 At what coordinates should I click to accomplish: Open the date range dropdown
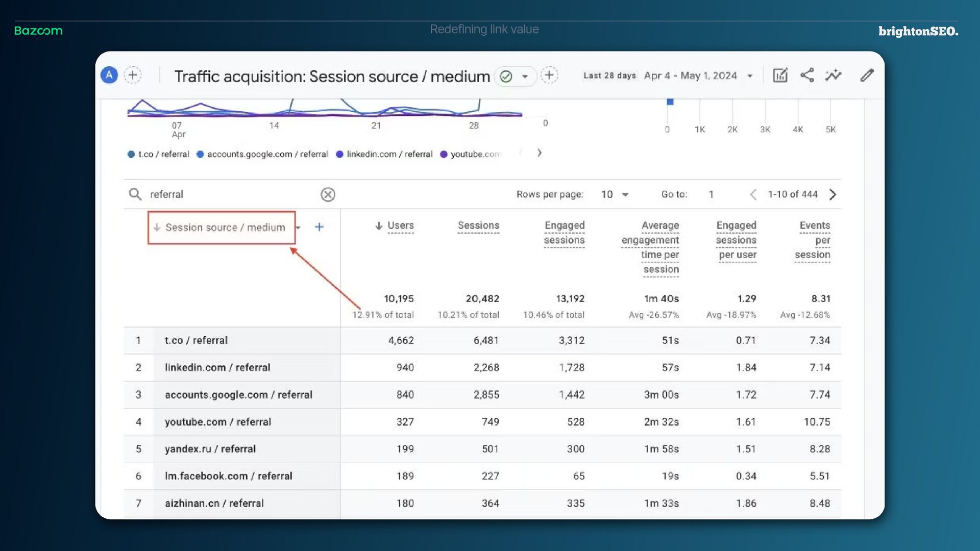pos(750,76)
